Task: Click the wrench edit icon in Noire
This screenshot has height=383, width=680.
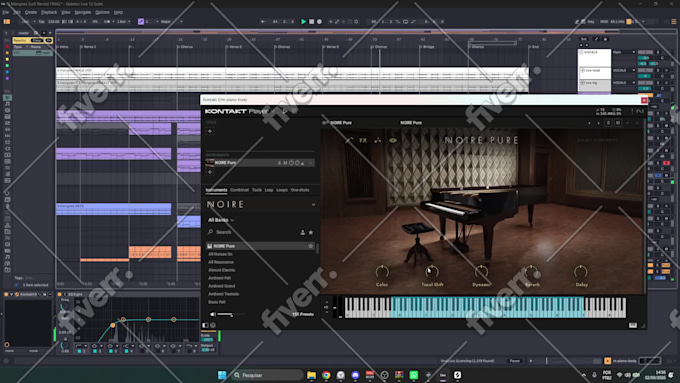Action: (349, 140)
